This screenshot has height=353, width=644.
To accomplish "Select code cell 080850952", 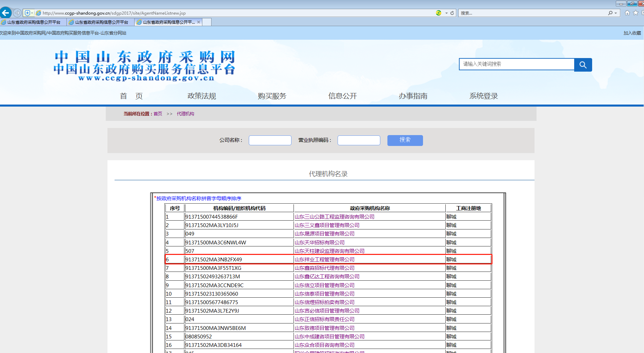I will click(239, 337).
